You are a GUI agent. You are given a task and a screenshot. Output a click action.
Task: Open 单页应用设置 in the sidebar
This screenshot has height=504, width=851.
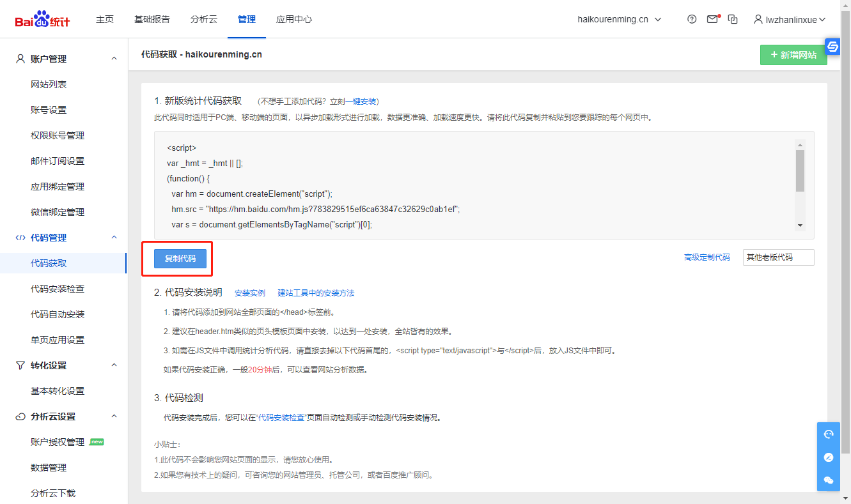click(58, 340)
